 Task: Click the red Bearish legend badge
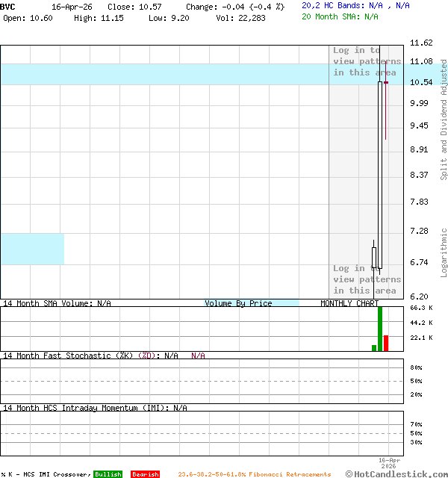[x=145, y=474]
